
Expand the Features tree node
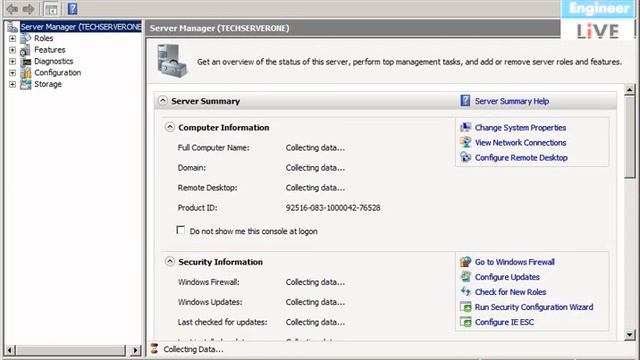[x=13, y=50]
